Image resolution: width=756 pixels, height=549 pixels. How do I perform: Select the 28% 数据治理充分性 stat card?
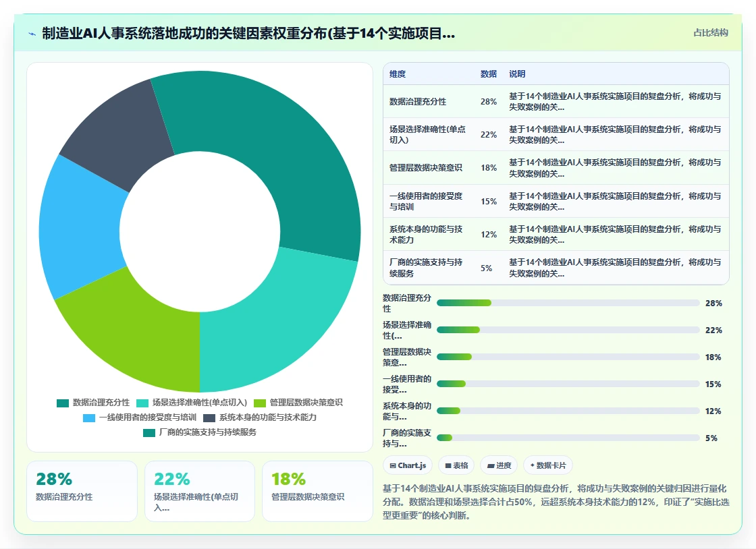[x=82, y=491]
